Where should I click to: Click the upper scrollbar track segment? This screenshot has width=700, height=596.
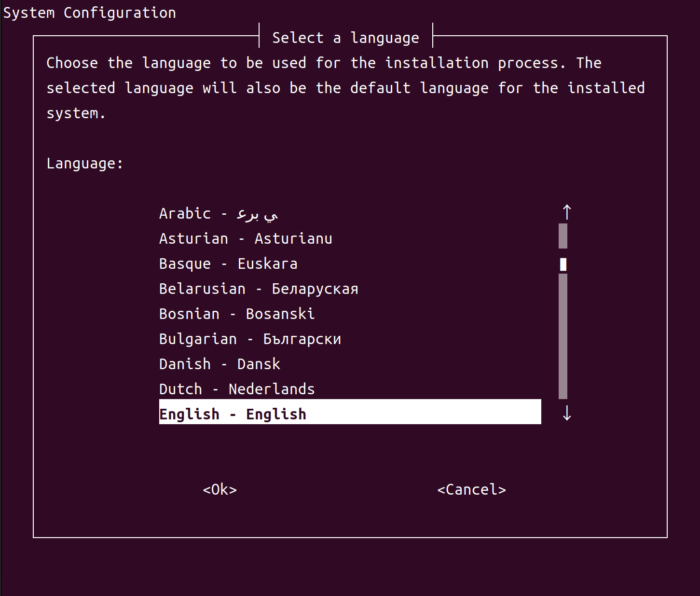(563, 236)
